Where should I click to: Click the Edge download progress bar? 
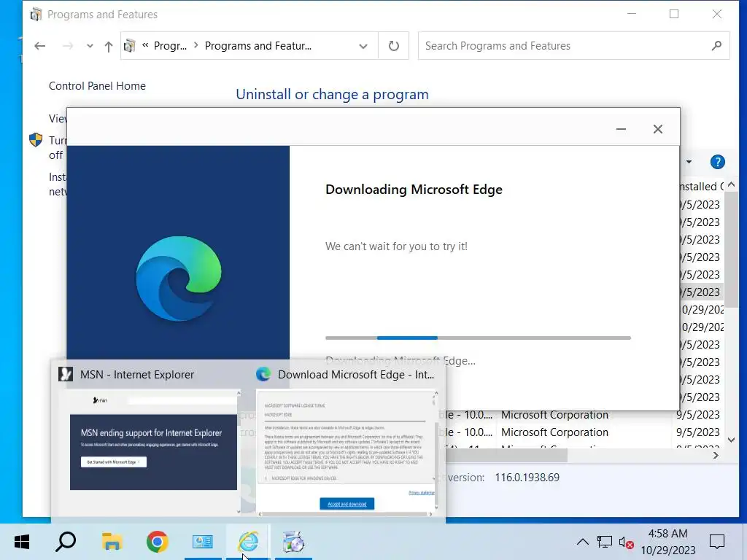[x=478, y=338]
